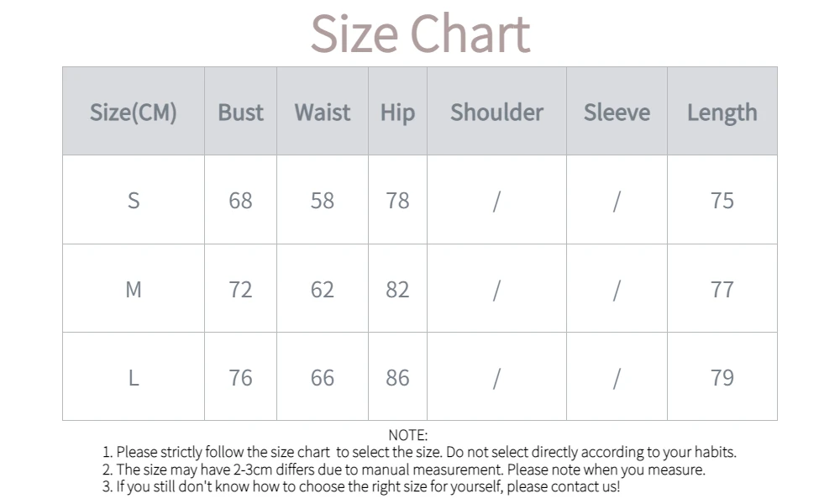
Task: Select the Length column header
Action: (x=722, y=113)
